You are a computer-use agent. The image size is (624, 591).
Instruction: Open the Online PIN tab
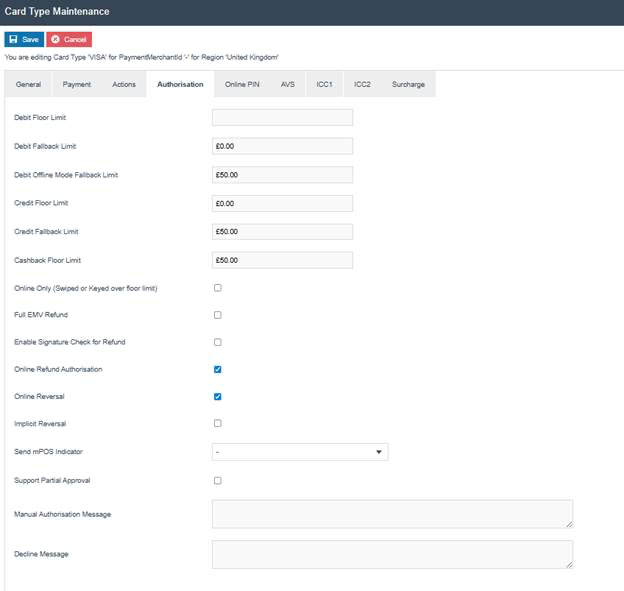pyautogui.click(x=242, y=84)
